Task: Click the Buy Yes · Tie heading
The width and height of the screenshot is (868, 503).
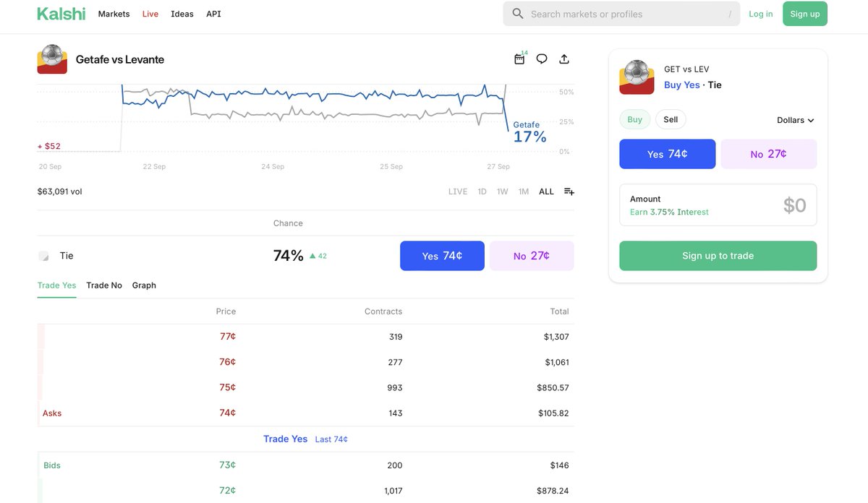Action: [693, 85]
